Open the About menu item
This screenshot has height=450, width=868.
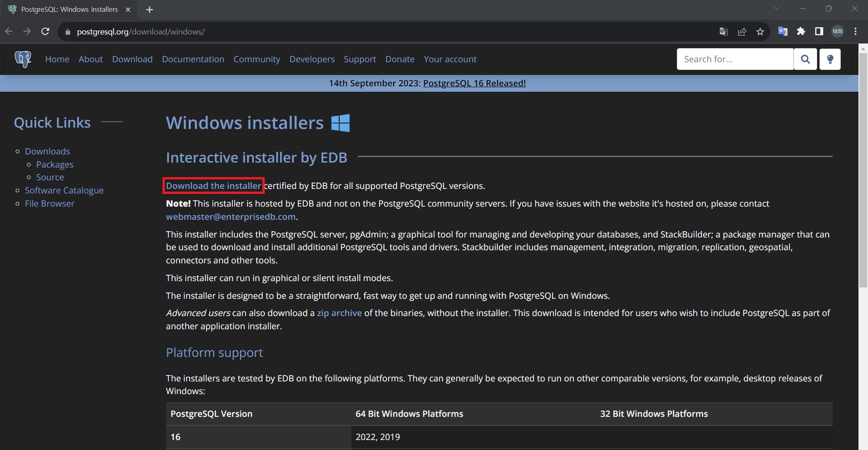tap(90, 59)
